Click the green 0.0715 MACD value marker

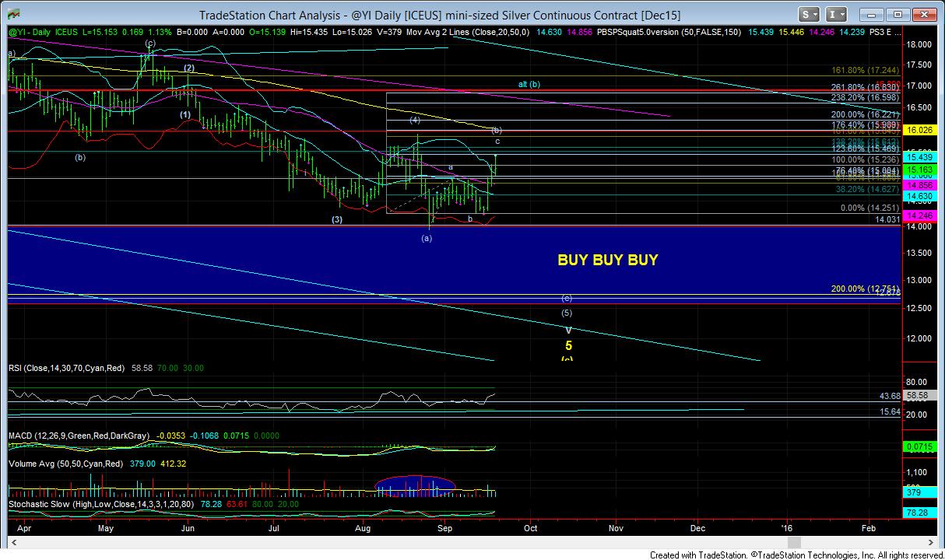(920, 446)
